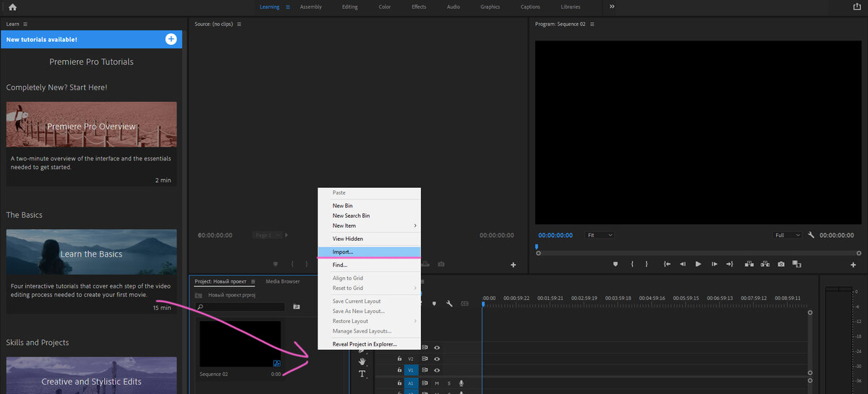Toggle track lock on V1
This screenshot has width=868, height=394.
click(x=399, y=369)
